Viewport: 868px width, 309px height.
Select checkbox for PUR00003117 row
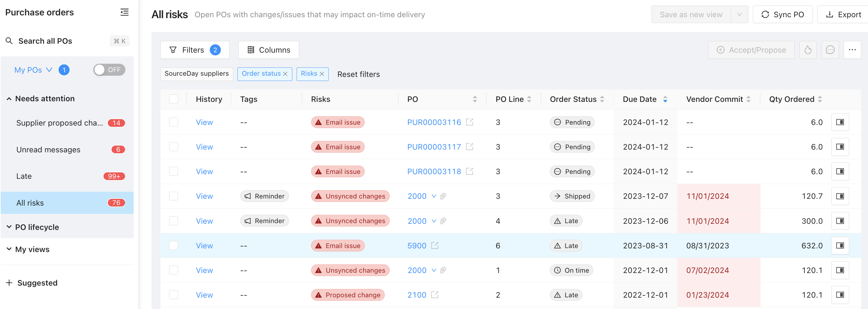(x=173, y=146)
